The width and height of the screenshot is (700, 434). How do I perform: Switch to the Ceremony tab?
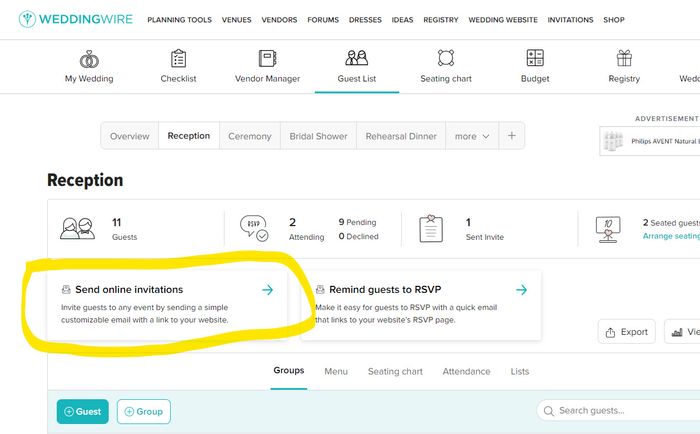point(249,136)
